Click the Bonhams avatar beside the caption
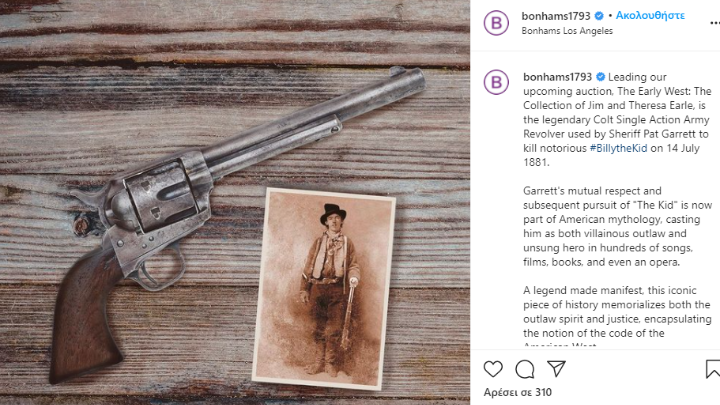The width and height of the screenshot is (720, 405). coord(496,82)
